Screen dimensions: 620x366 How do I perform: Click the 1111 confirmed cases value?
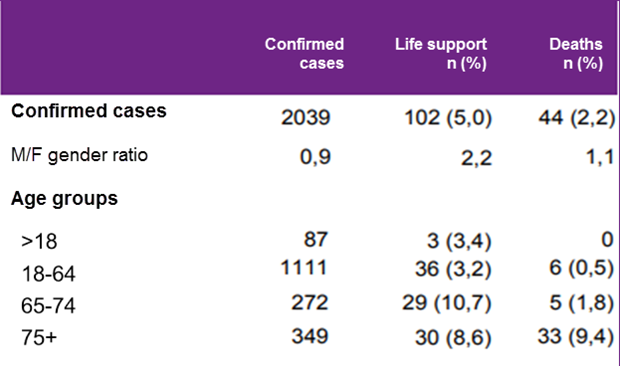point(304,267)
